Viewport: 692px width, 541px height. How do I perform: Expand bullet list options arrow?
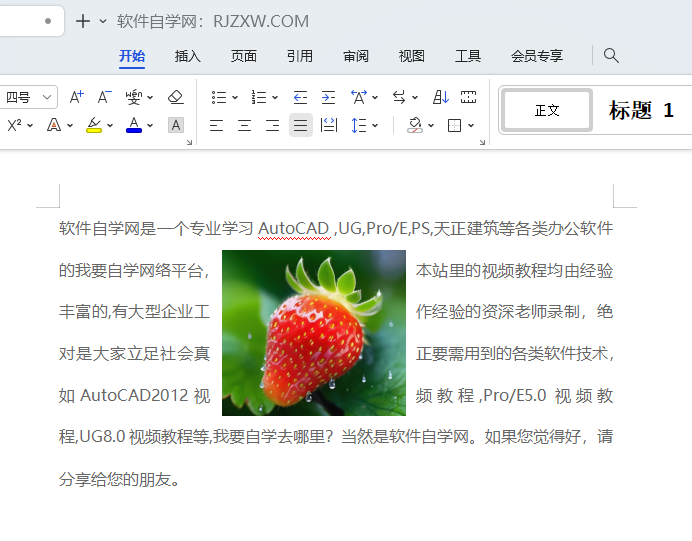pyautogui.click(x=235, y=98)
